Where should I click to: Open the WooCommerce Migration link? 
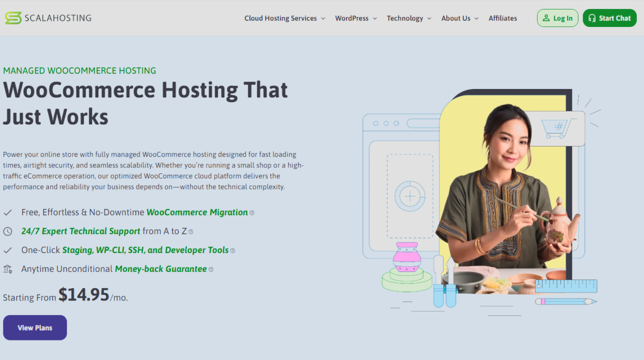(x=196, y=212)
